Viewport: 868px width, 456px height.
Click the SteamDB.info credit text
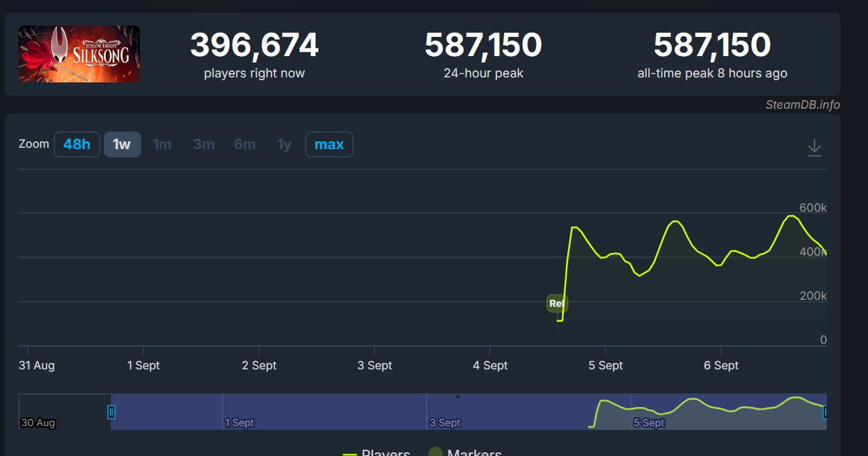(x=803, y=104)
